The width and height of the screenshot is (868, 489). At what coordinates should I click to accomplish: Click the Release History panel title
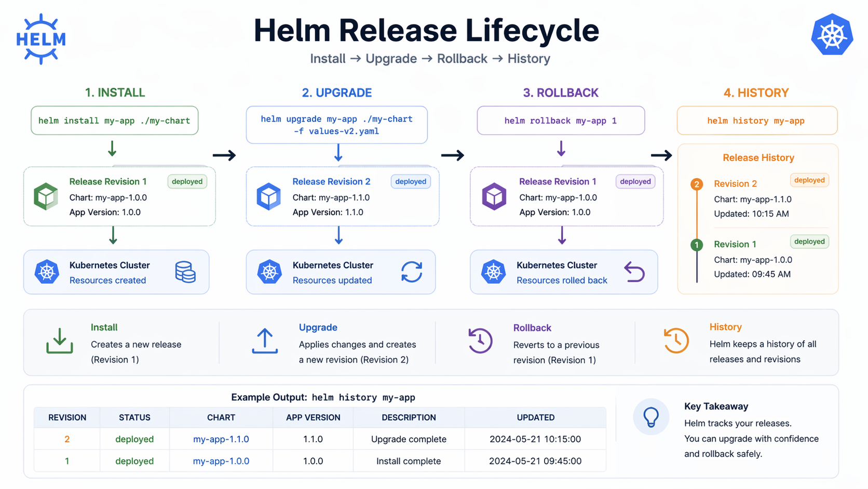pyautogui.click(x=758, y=157)
